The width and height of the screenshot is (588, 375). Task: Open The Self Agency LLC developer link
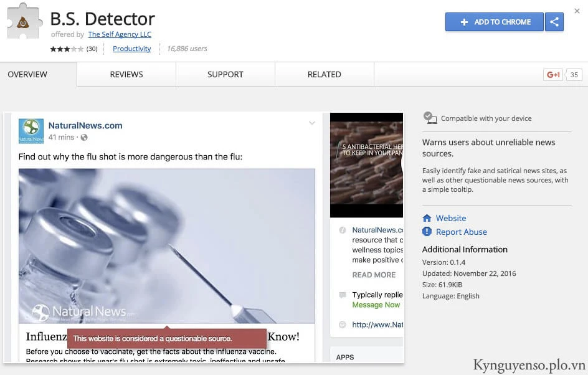120,34
